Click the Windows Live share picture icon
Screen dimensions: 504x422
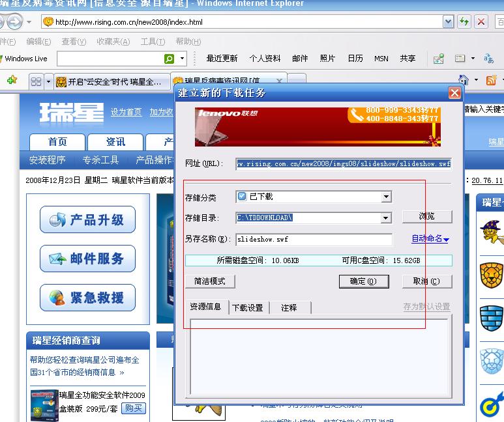438,59
